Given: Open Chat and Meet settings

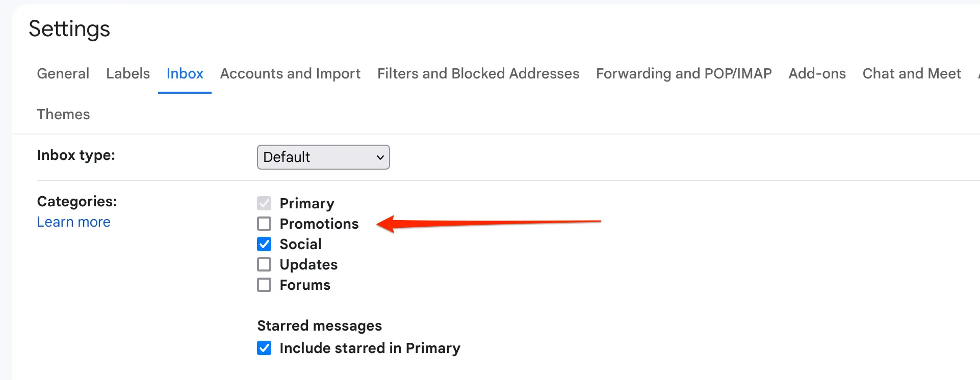Looking at the screenshot, I should coord(911,73).
